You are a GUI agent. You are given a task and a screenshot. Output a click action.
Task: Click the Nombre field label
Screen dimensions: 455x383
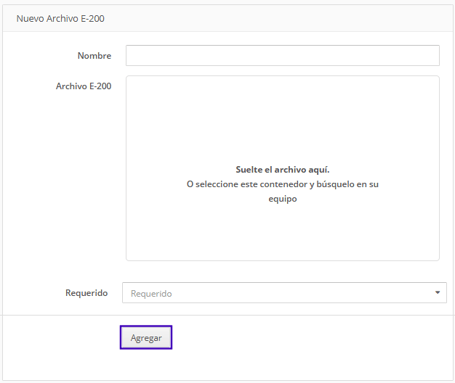coord(94,56)
